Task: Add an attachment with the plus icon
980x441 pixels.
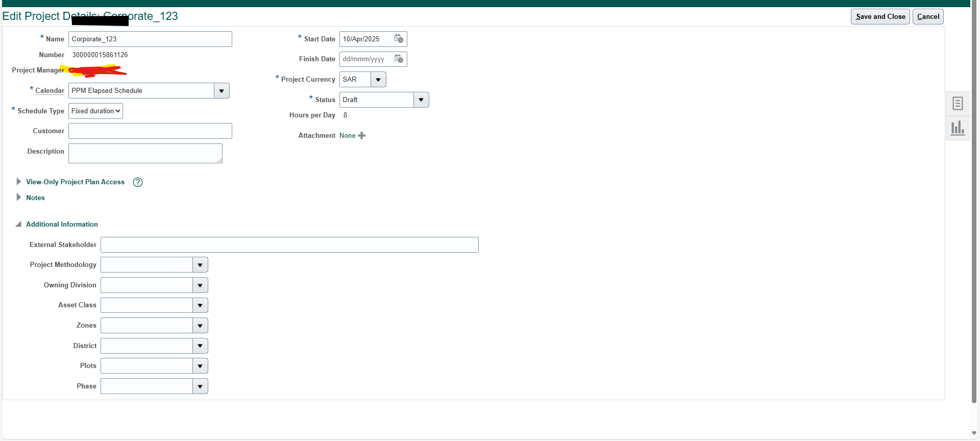Action: coord(361,136)
